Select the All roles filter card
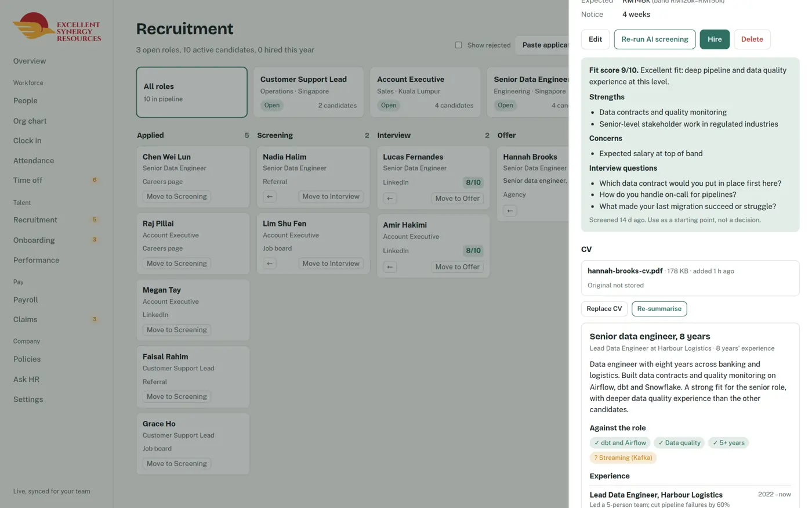The image size is (812, 508). pos(191,92)
